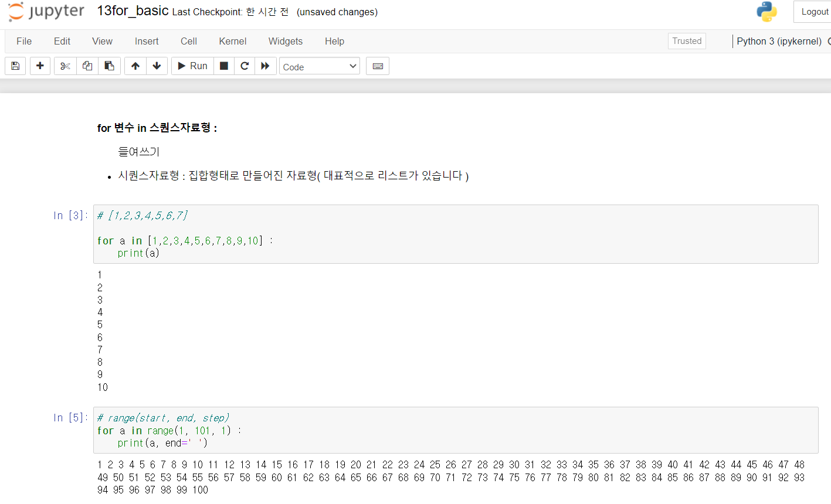Open the Kernel menu
Viewport: 831px width, 504px height.
(232, 41)
